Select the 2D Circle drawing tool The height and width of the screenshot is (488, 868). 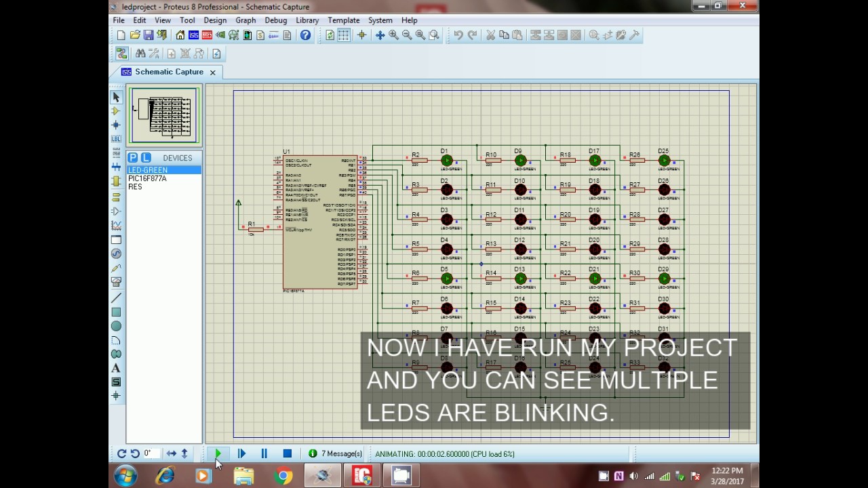(x=116, y=326)
